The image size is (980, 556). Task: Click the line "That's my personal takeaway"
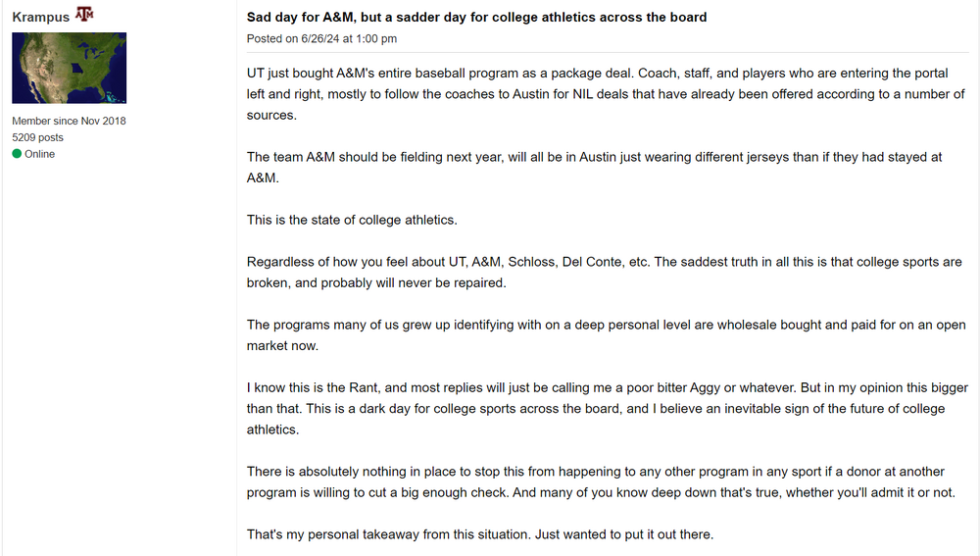[480, 534]
